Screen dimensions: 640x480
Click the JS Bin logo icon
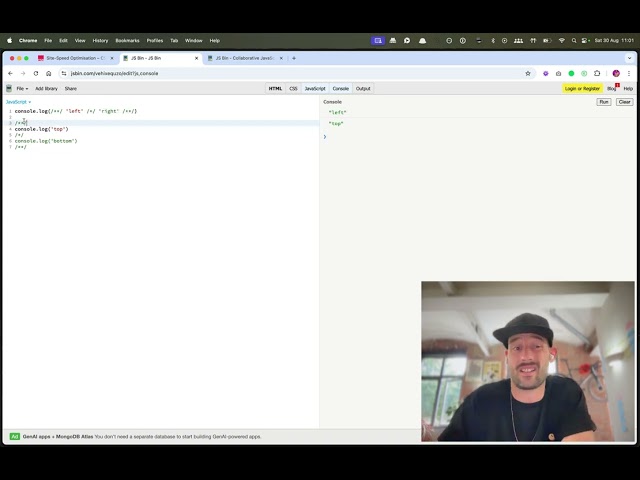tap(9, 88)
